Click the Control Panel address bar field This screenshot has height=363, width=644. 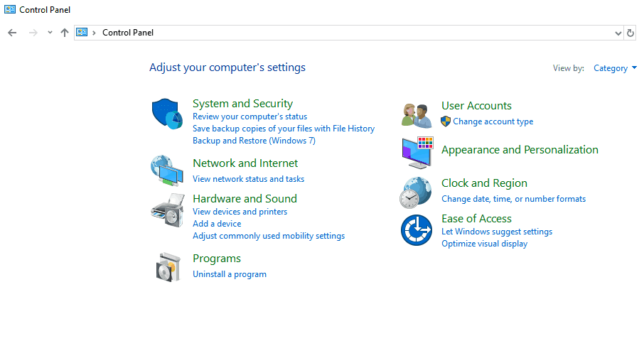click(355, 33)
